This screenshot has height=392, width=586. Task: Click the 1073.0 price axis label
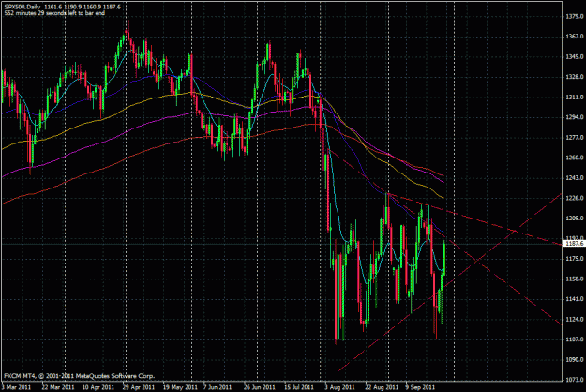point(575,380)
